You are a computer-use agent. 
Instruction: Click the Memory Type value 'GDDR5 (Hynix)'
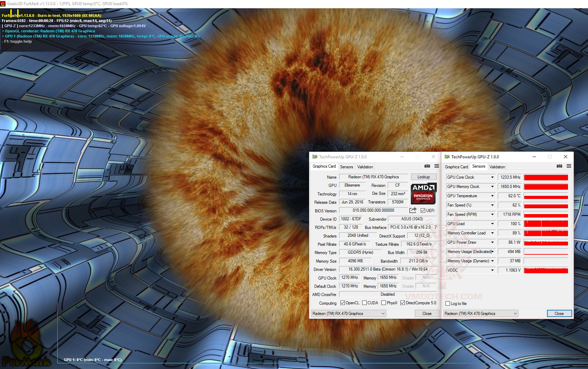[x=360, y=252]
